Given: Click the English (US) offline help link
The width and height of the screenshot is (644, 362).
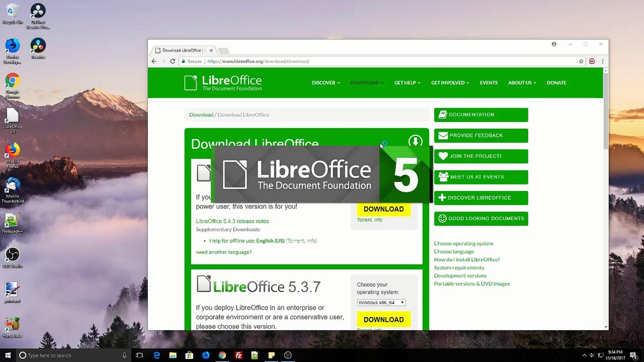Looking at the screenshot, I should click(x=270, y=241).
